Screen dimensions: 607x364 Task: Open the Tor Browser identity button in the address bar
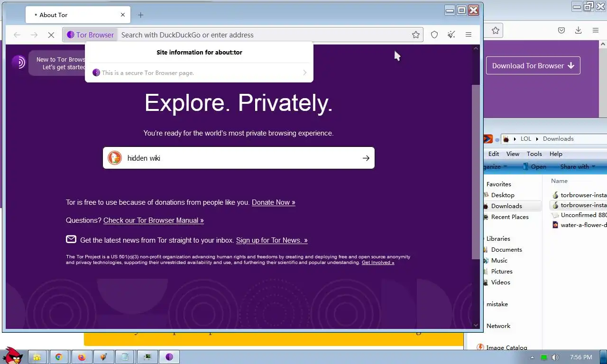pyautogui.click(x=91, y=35)
